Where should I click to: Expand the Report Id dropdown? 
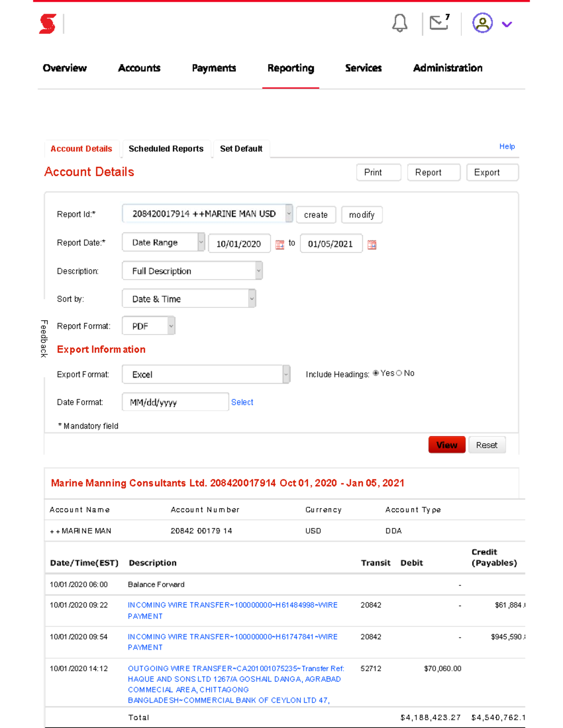[x=289, y=214]
